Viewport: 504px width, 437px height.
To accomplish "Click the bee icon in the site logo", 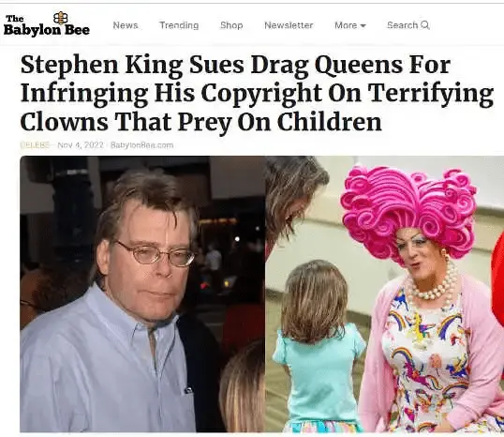I will (x=61, y=18).
